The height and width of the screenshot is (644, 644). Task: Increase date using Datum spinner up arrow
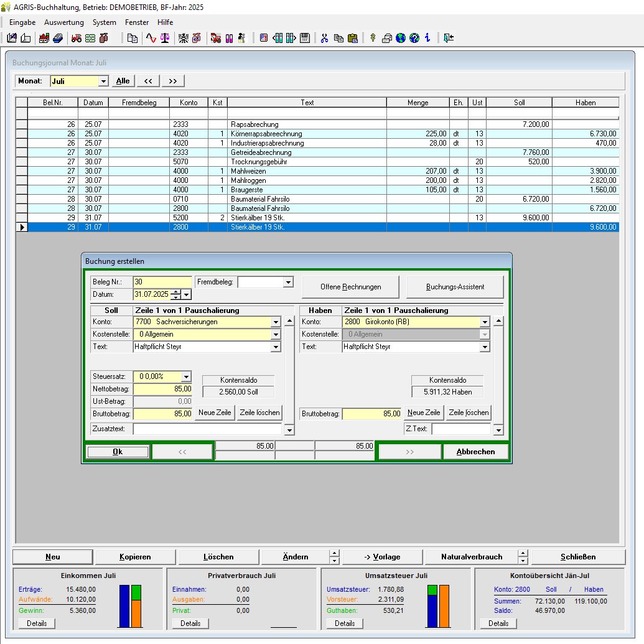tap(176, 292)
